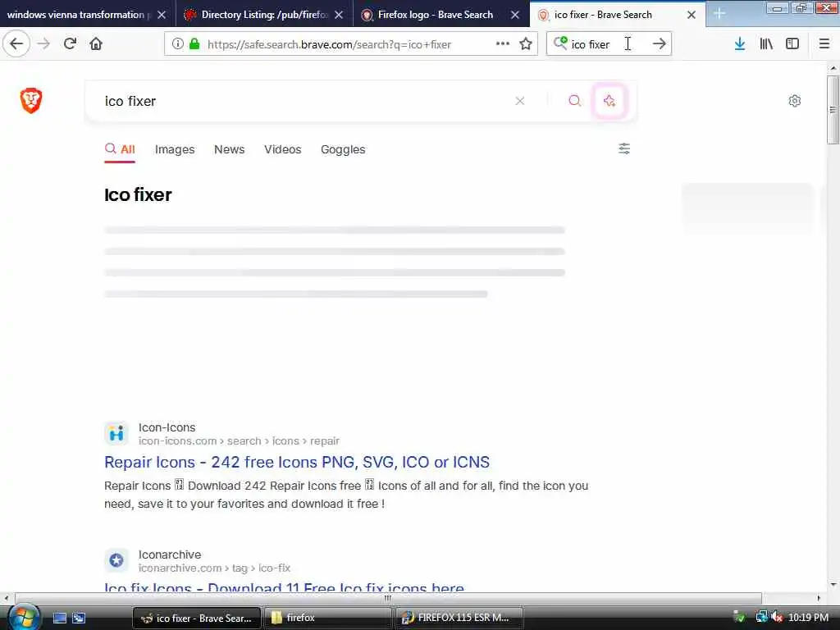Go back to the previous page
This screenshot has width=840, height=630.
pos(16,43)
